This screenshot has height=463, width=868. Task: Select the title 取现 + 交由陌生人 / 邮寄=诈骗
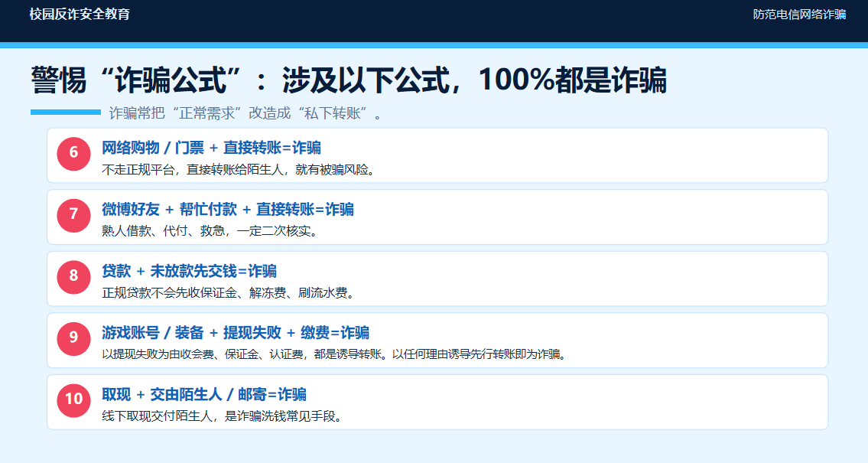point(204,394)
